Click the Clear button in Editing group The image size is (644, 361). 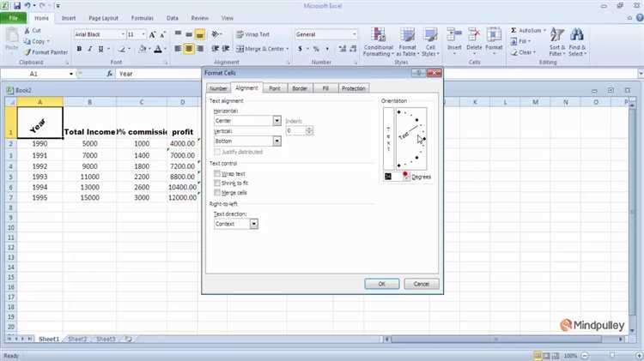[523, 52]
